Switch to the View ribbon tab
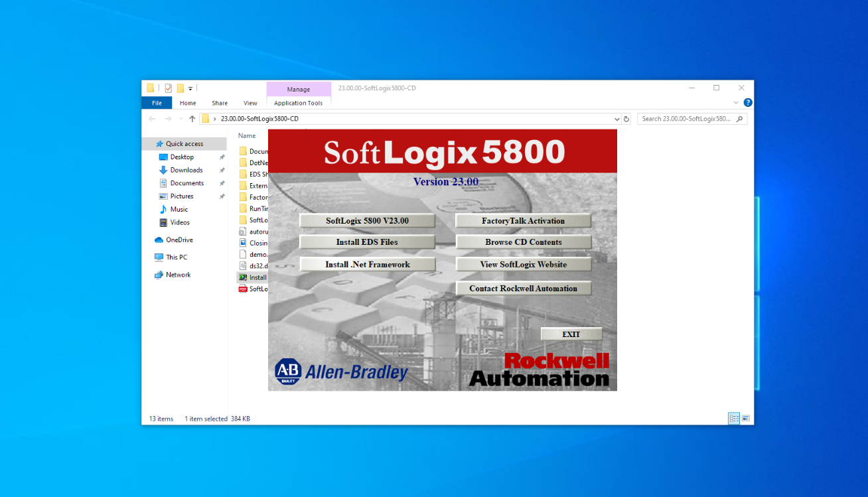This screenshot has height=497, width=868. pyautogui.click(x=250, y=103)
